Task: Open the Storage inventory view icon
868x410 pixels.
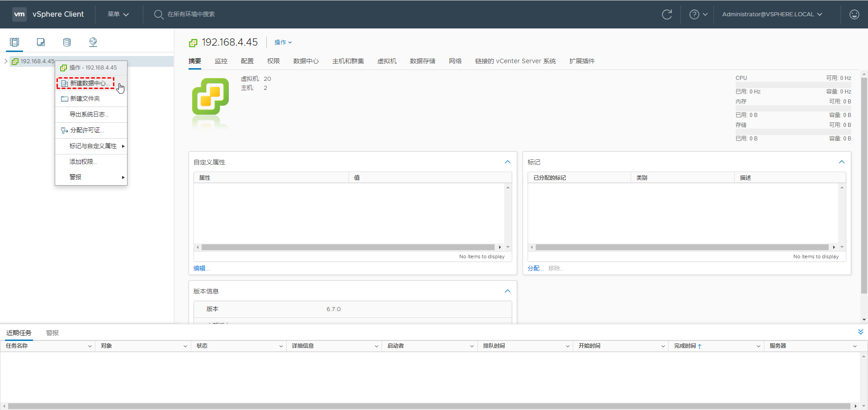Action: pos(67,42)
